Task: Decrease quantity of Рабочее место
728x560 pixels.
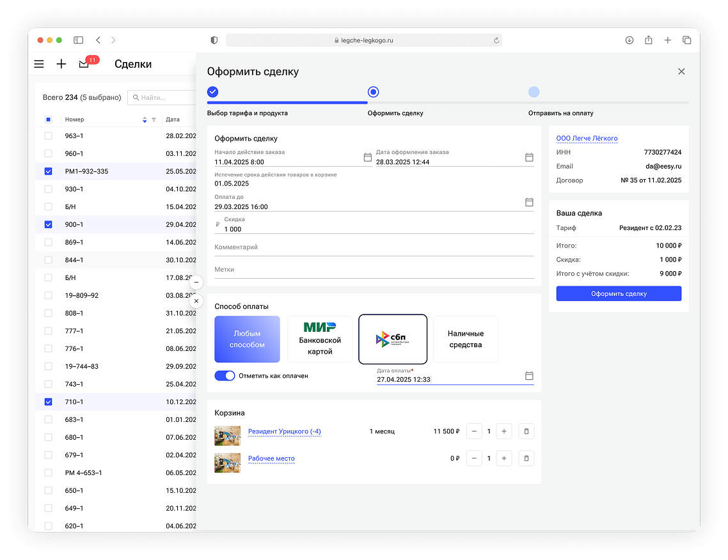Action: 474,458
